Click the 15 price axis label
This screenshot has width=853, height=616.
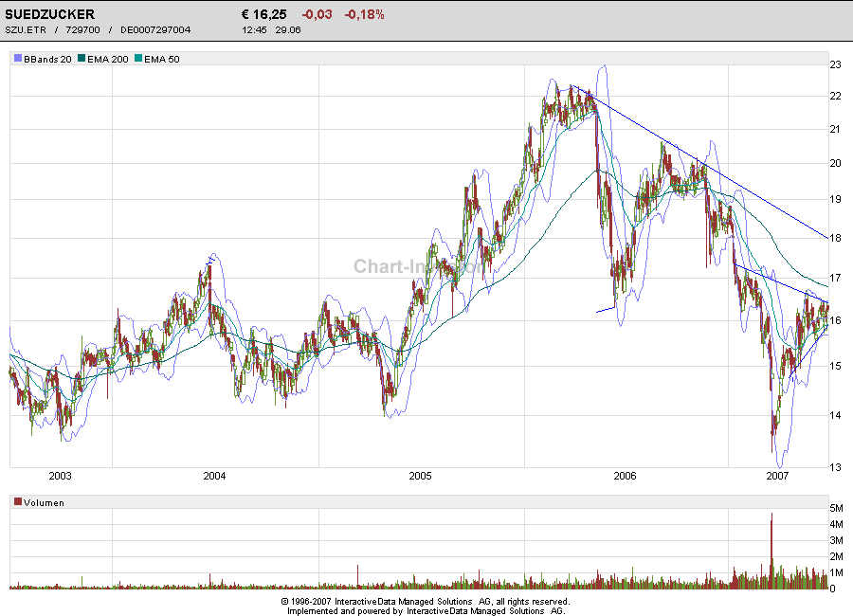pyautogui.click(x=835, y=366)
